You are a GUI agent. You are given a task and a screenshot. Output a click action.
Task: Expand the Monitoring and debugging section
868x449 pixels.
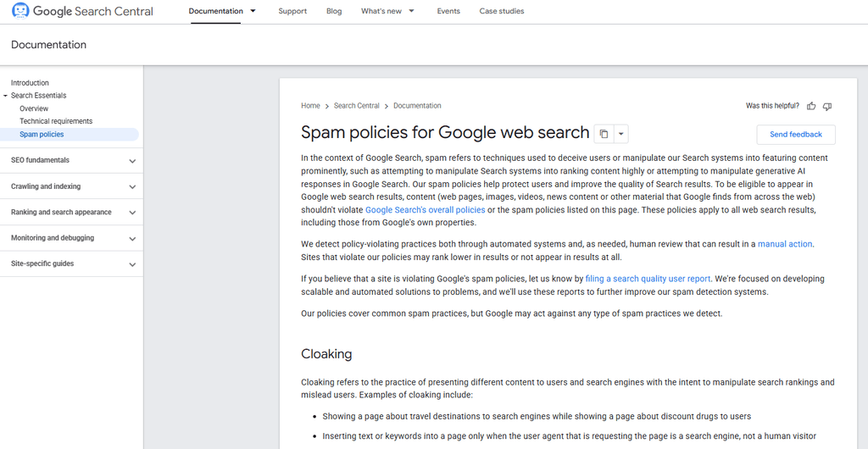click(132, 239)
